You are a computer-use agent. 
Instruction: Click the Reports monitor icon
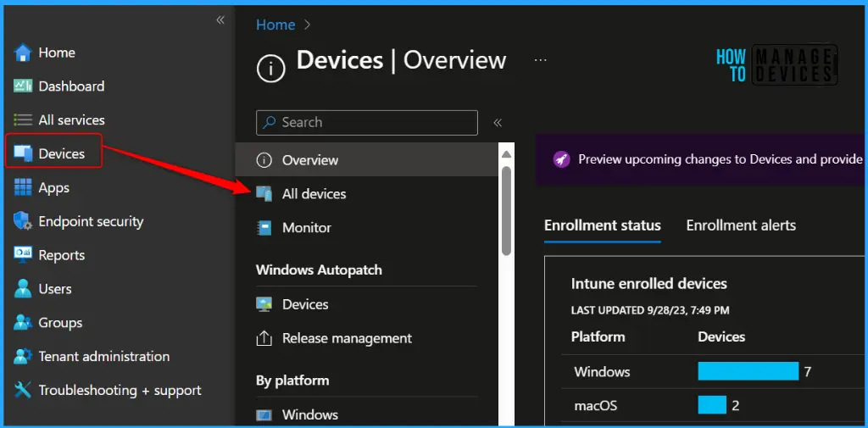click(x=23, y=255)
